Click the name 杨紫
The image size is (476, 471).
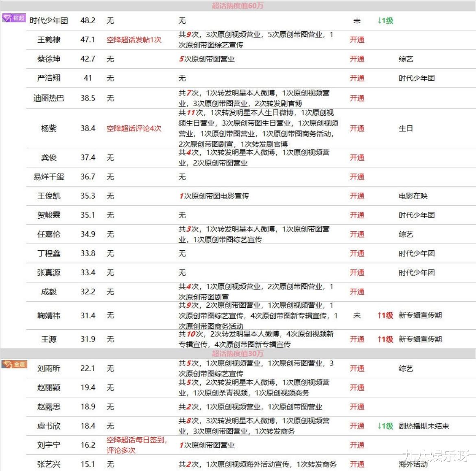point(48,128)
